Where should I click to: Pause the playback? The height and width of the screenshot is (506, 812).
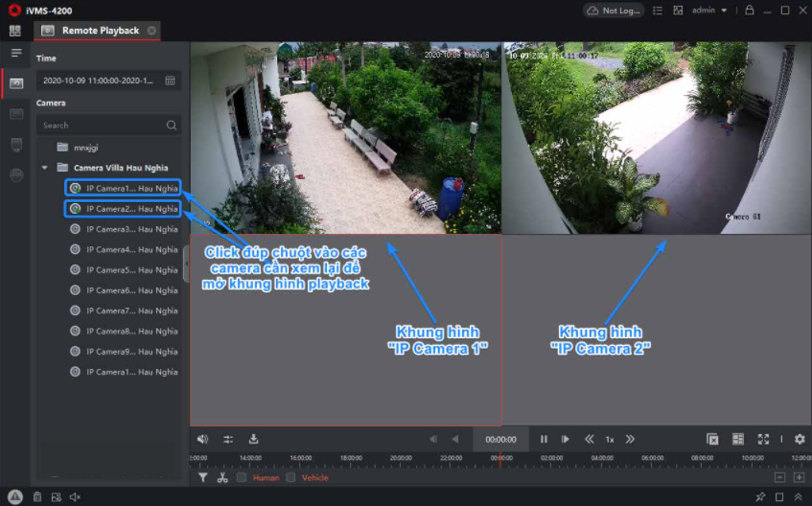point(544,439)
